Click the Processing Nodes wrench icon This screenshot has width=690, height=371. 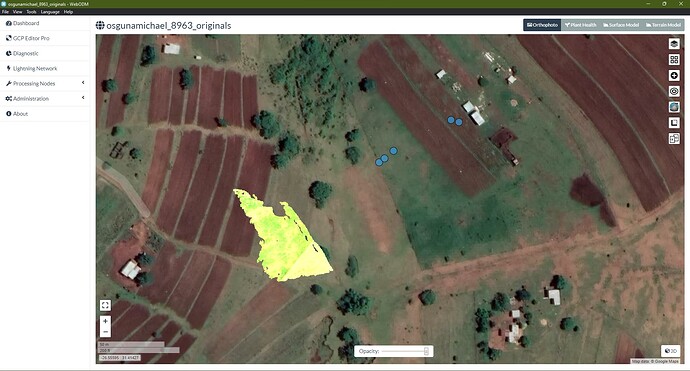(x=8, y=84)
